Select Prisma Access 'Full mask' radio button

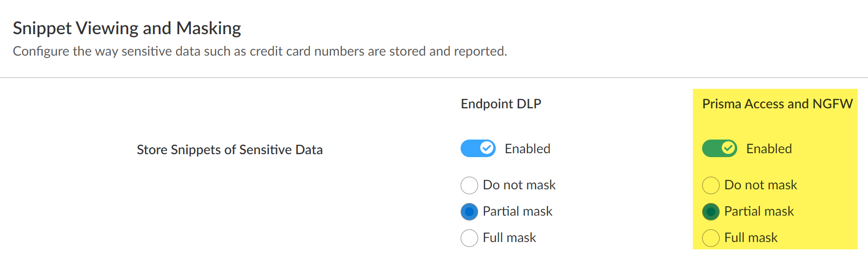[710, 238]
